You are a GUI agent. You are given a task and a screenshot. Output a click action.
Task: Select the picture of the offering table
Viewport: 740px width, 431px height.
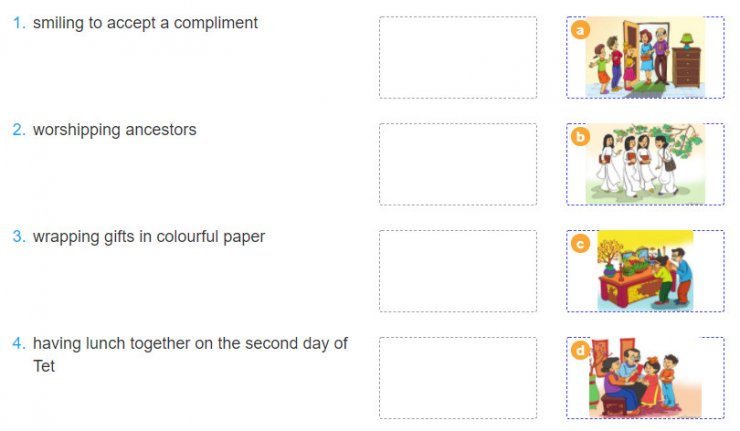[x=646, y=271]
